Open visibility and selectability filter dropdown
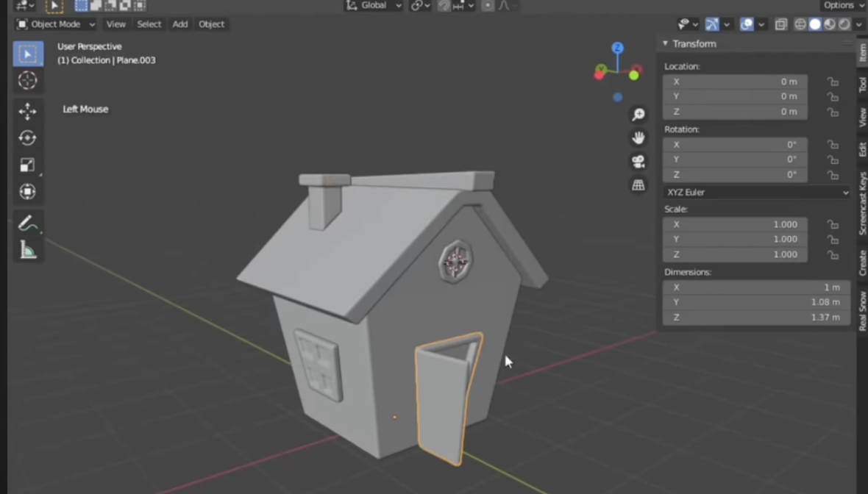 click(688, 24)
